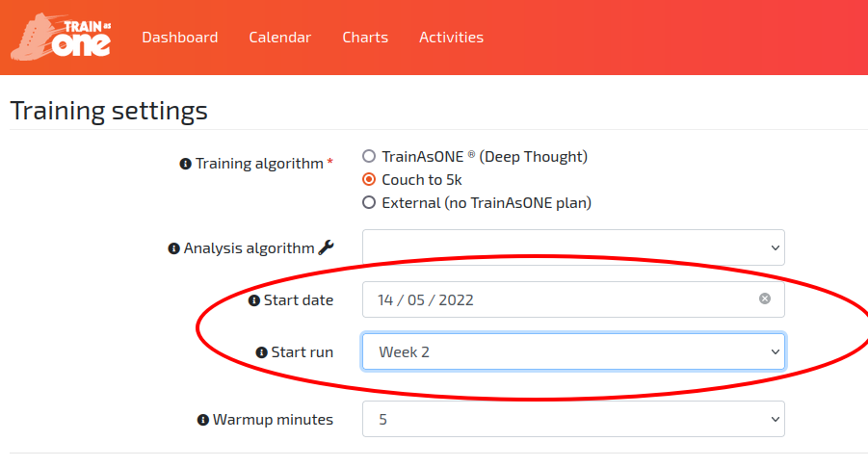Select TrainAsONE (Deep Thought) algorithm
Image resolution: width=868 pixels, height=467 pixels.
tap(369, 157)
